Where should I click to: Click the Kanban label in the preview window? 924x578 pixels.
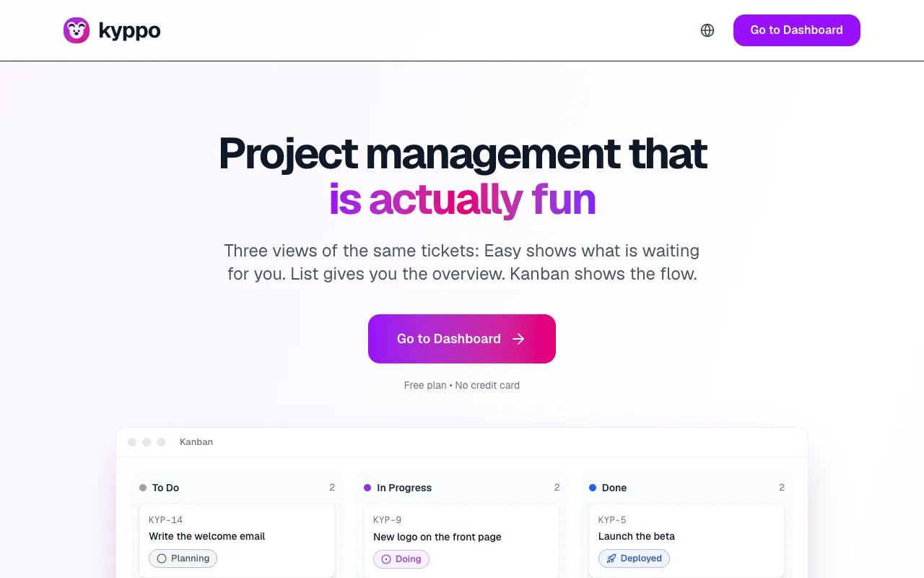(x=196, y=442)
